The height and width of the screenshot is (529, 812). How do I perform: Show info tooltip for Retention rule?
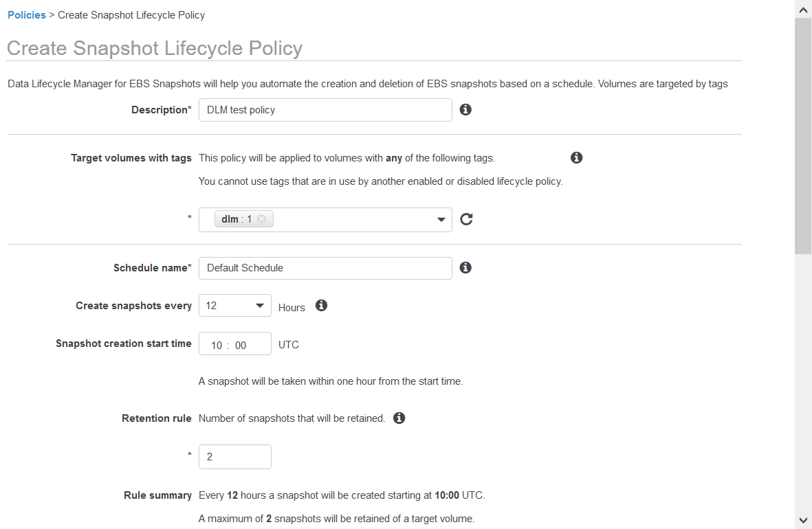tap(399, 418)
